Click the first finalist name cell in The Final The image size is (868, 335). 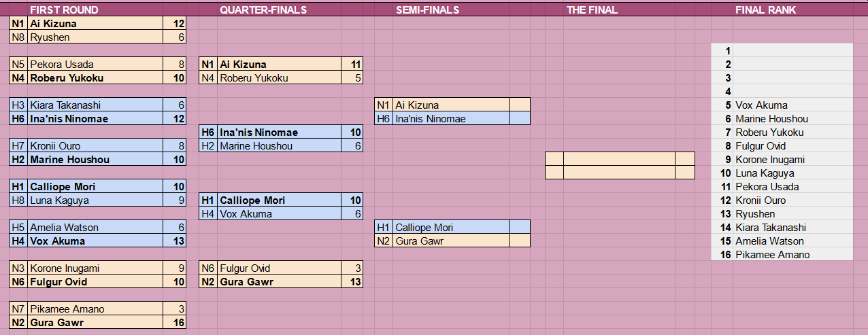click(x=619, y=159)
